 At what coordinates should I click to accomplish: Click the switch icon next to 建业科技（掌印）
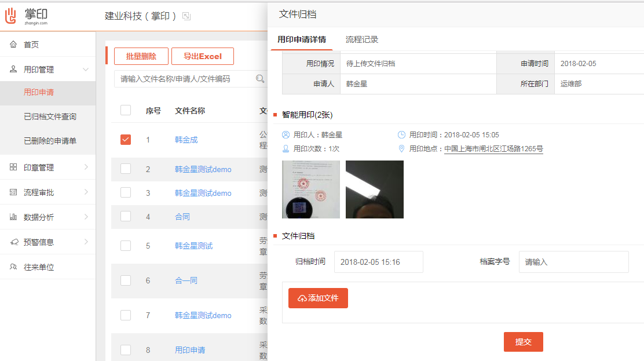[x=186, y=16]
